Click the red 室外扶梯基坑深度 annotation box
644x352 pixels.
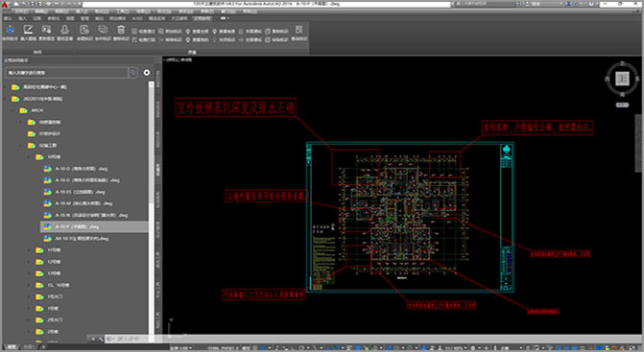point(236,107)
